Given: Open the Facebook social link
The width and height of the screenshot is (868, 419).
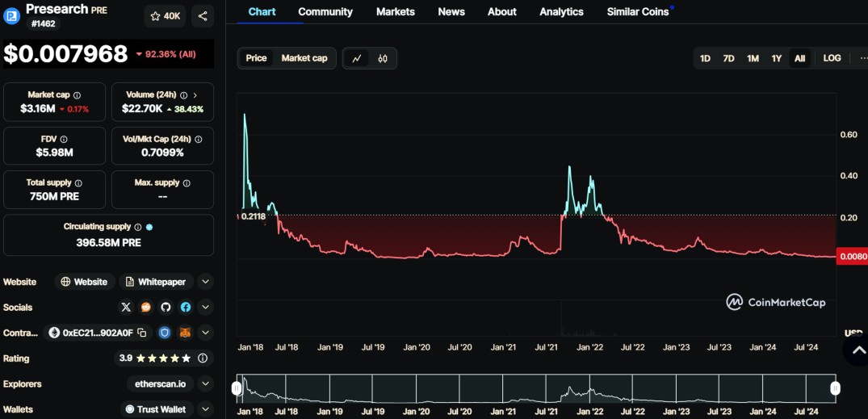Looking at the screenshot, I should (x=186, y=308).
